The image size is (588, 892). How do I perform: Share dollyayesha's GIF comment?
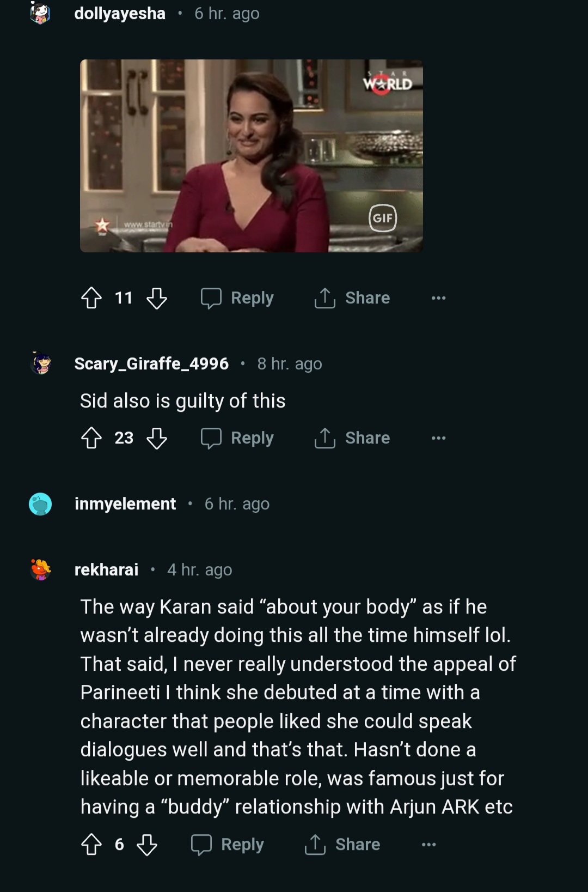coord(352,298)
